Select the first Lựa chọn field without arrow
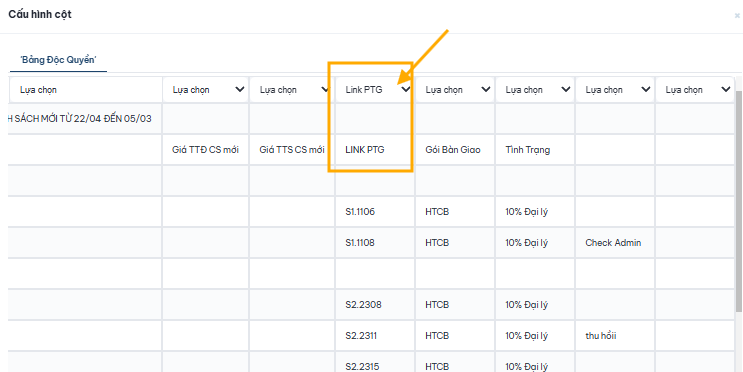 [x=85, y=90]
